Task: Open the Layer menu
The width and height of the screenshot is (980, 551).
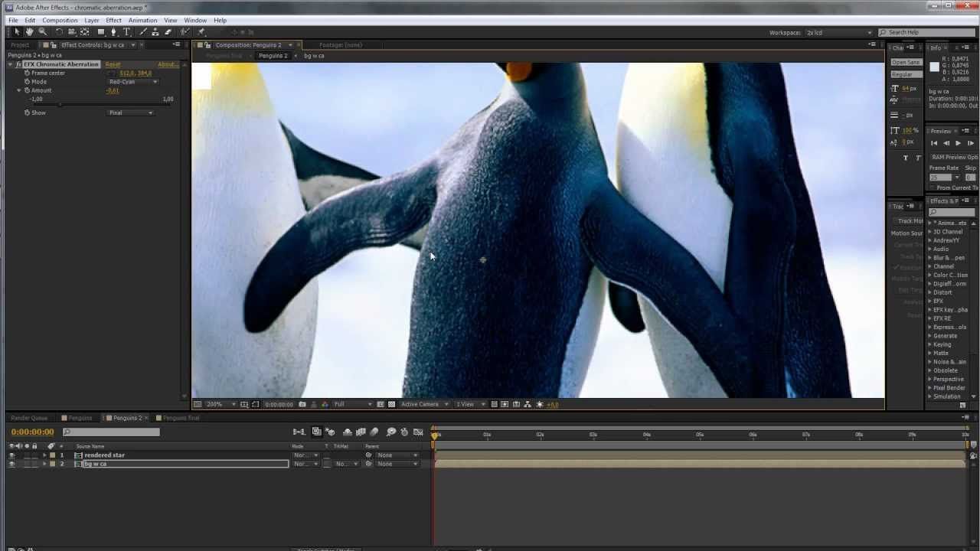Action: (x=91, y=20)
